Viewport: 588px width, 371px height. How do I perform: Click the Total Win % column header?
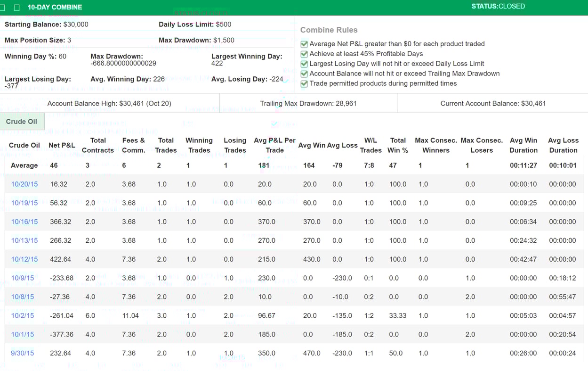click(398, 145)
